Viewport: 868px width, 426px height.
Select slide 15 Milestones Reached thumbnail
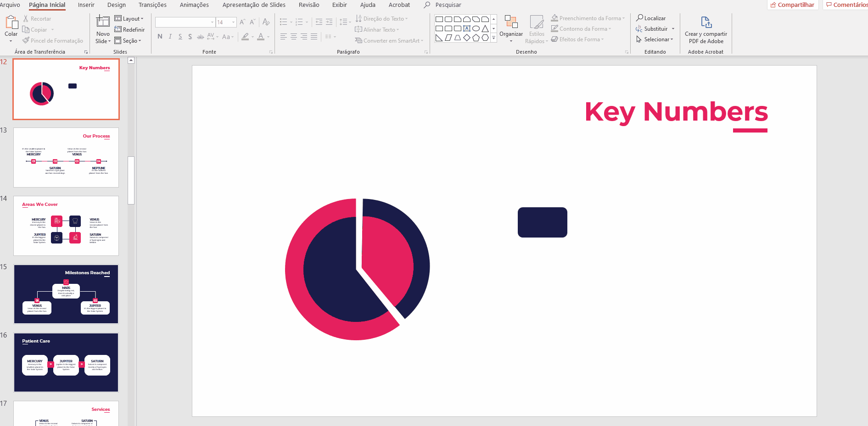tap(66, 294)
